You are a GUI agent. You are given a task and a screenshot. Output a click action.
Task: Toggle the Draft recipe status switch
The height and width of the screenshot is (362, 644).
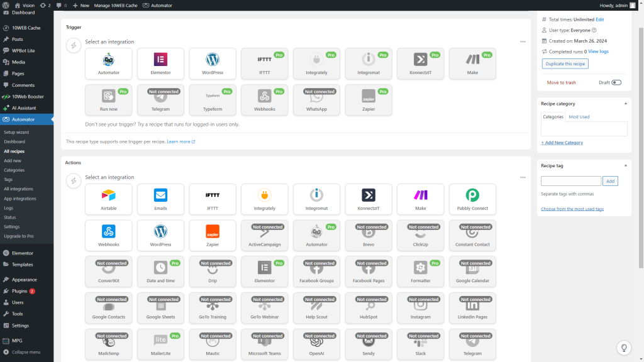pos(616,82)
